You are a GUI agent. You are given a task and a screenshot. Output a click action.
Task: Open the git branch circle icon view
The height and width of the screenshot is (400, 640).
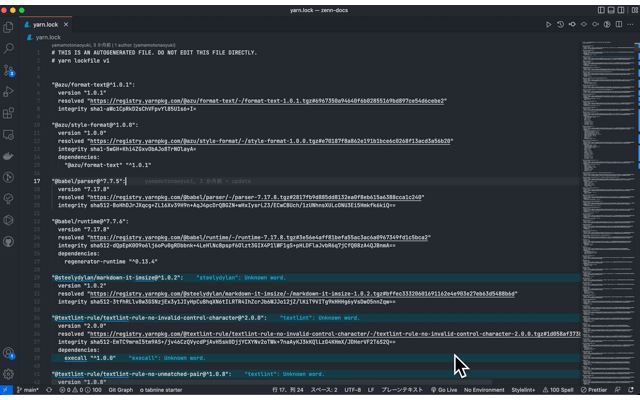click(8, 177)
